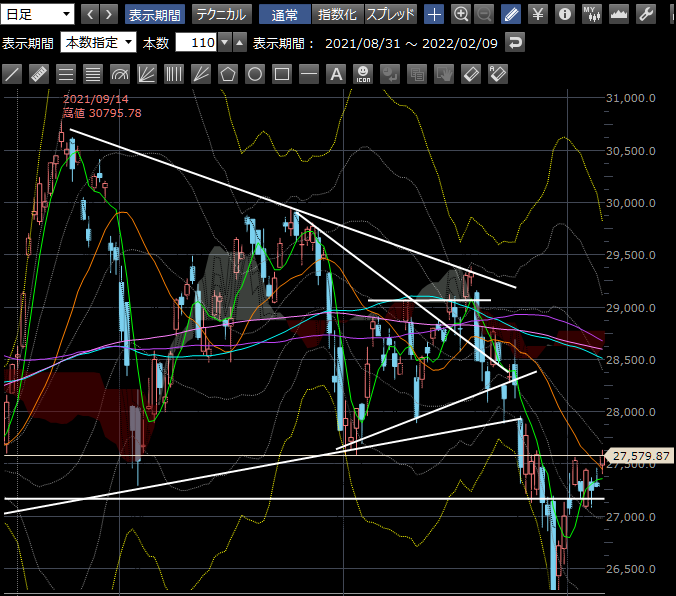This screenshot has height=596, width=676.
Task: Open the 本数指定 period type dropdown
Action: (97, 42)
